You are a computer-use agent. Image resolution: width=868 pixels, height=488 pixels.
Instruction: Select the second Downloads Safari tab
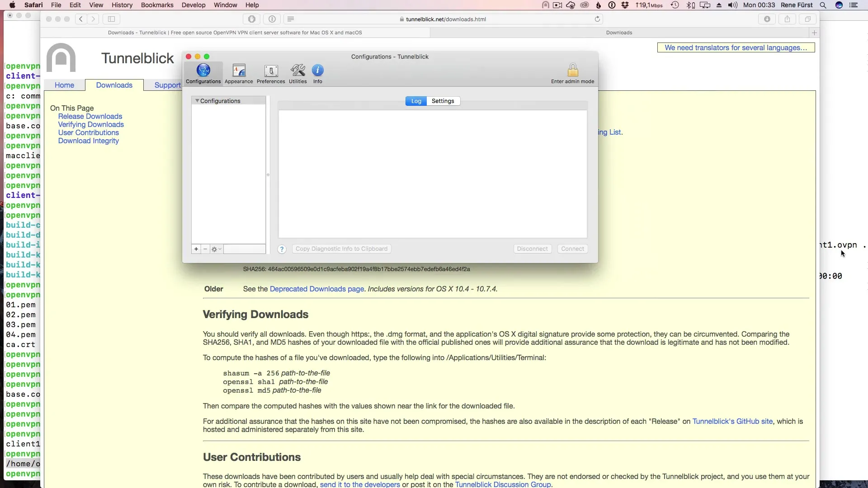[619, 33]
